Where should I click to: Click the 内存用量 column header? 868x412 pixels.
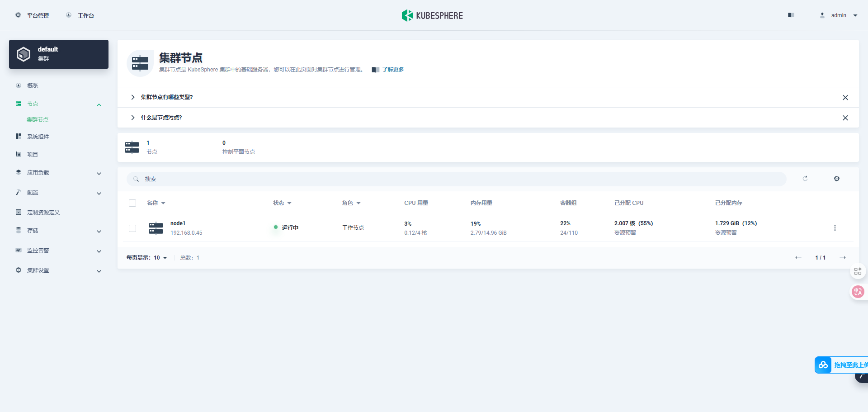click(481, 203)
